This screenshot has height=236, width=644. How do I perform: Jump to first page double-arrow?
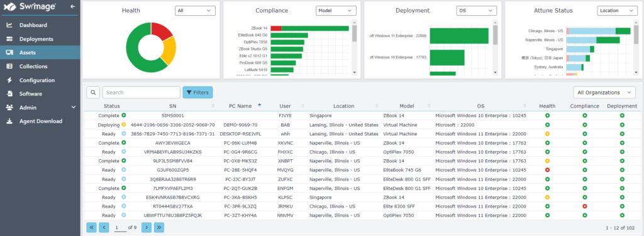92,227
